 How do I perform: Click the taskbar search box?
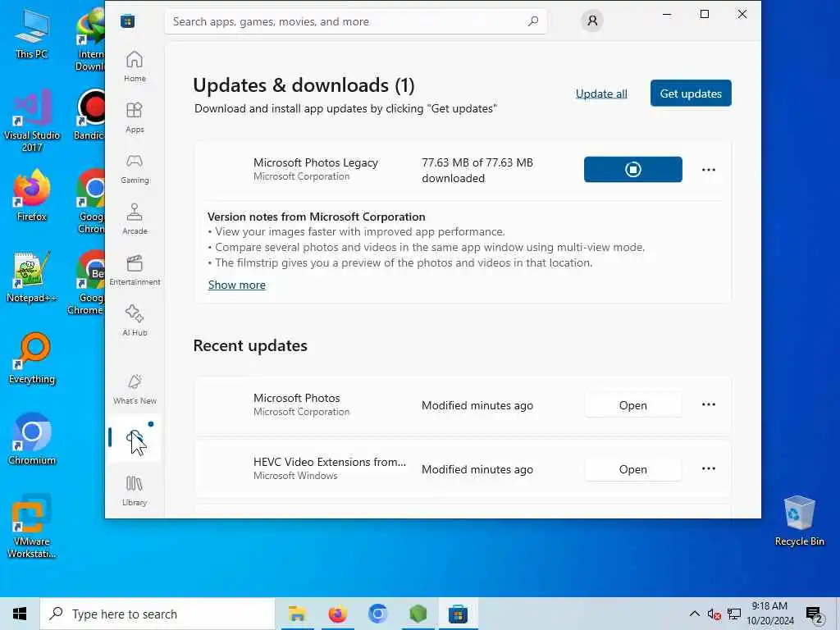click(x=157, y=614)
